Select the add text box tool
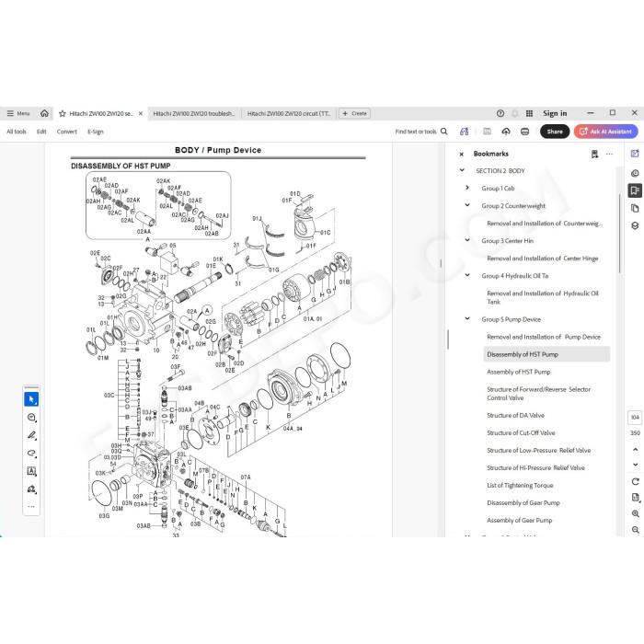This screenshot has height=644, width=644. pos(31,471)
